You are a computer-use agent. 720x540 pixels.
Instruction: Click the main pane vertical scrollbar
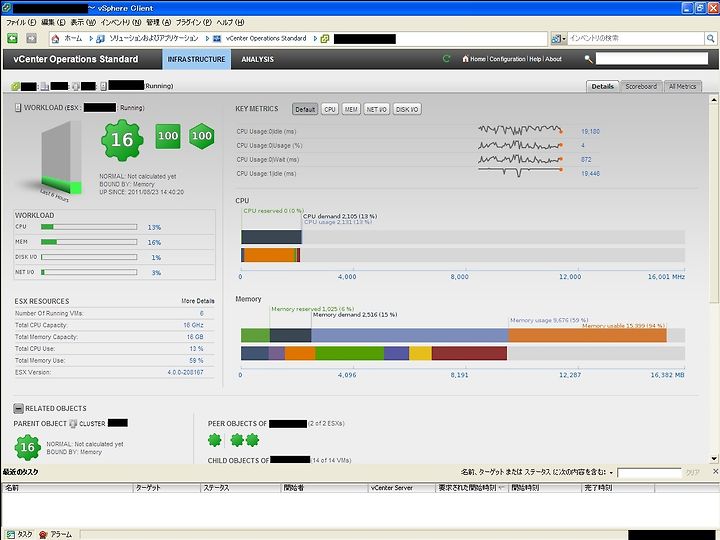pyautogui.click(x=714, y=279)
